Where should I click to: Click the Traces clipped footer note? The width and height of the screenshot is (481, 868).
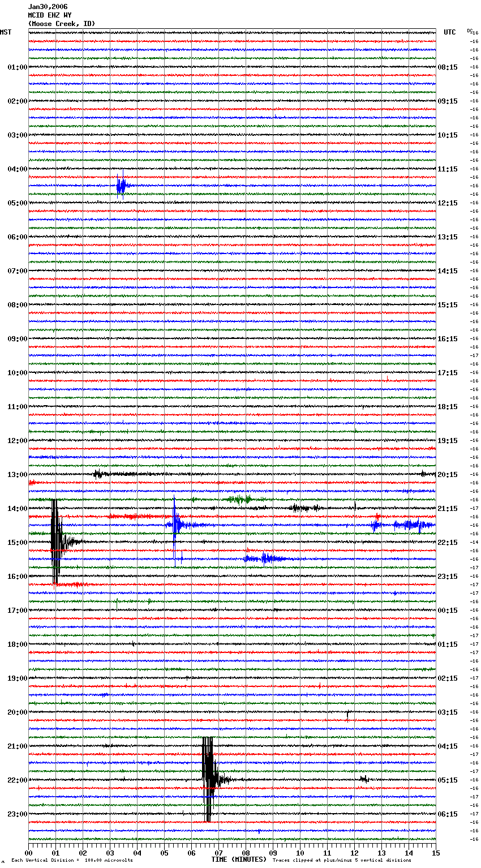[342, 861]
